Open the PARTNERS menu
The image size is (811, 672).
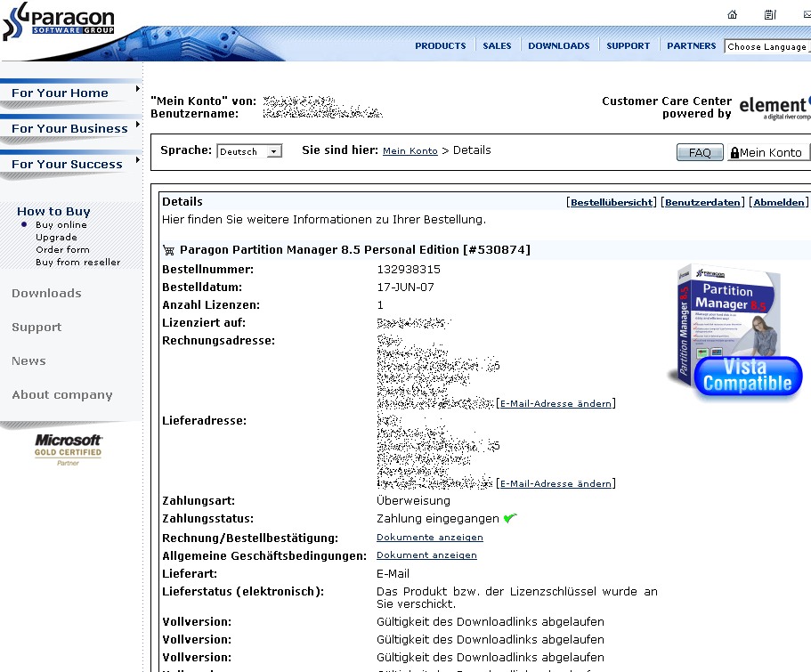point(692,46)
